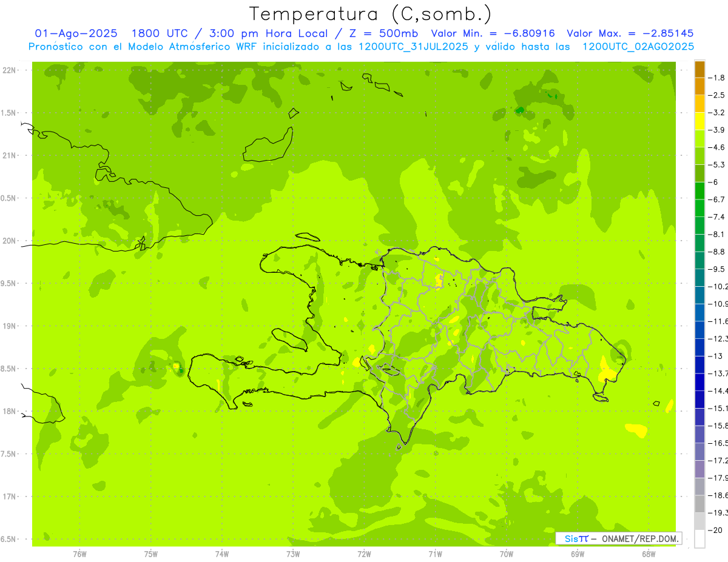Viewport: 728px width, 562px height.
Task: Click the "Valor Max. = -2.85145" readout
Action: tap(630, 33)
